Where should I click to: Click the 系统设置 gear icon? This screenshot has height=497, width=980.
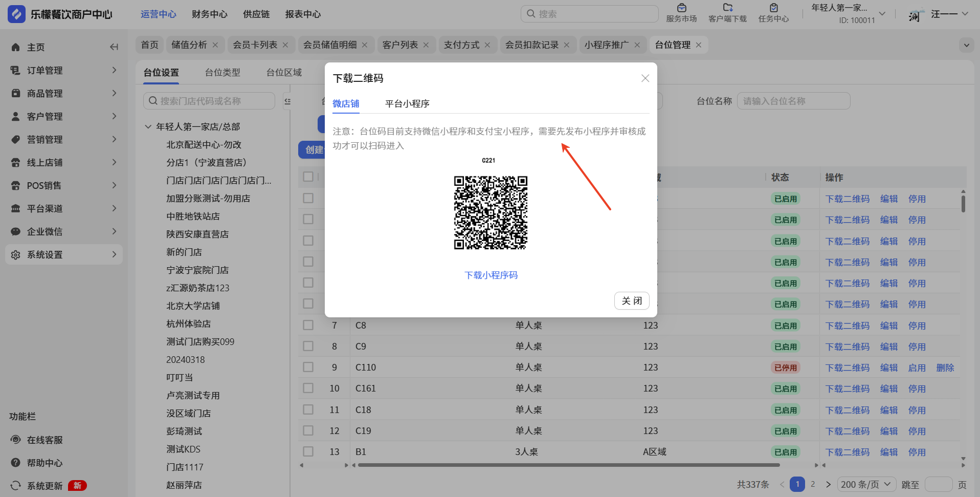(15, 254)
